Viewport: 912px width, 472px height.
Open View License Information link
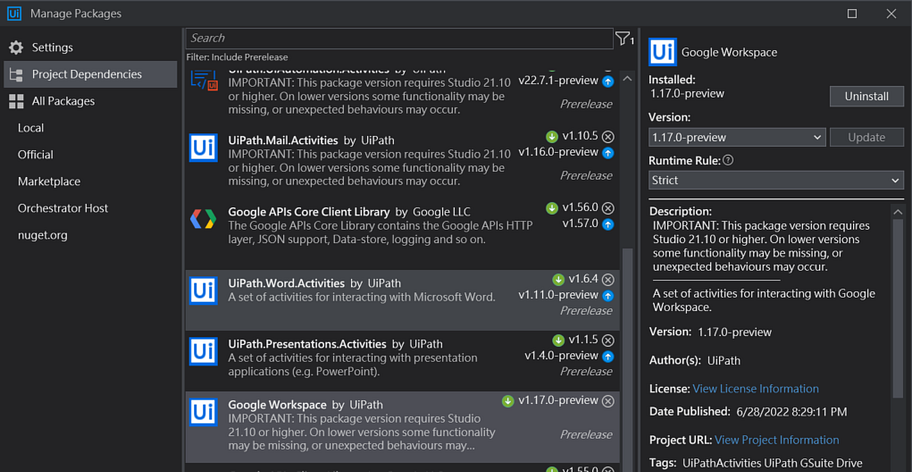point(756,389)
